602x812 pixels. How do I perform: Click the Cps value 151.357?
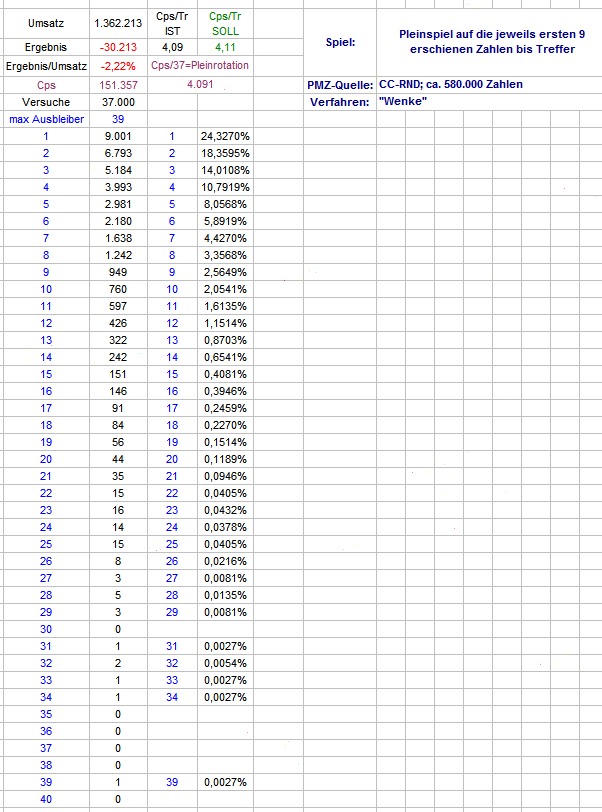click(118, 85)
